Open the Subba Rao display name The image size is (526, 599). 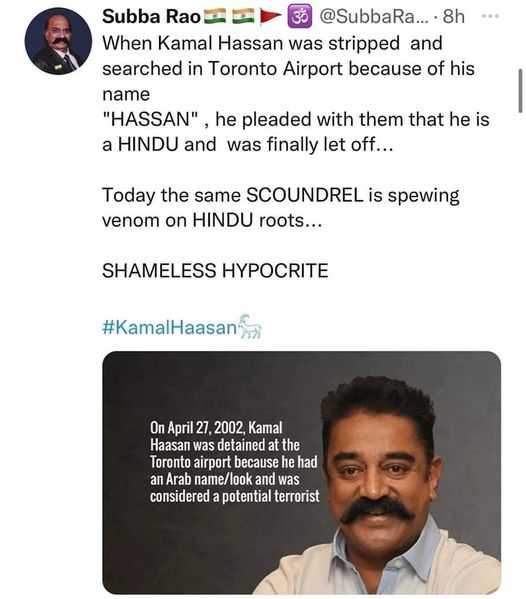(x=151, y=17)
